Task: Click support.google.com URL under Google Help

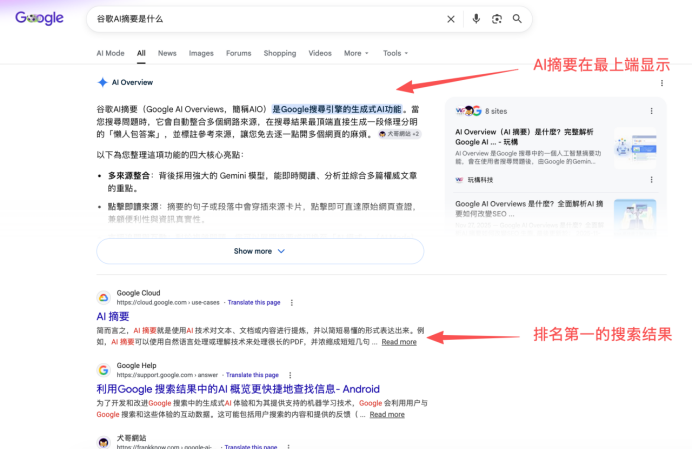Action: point(167,375)
